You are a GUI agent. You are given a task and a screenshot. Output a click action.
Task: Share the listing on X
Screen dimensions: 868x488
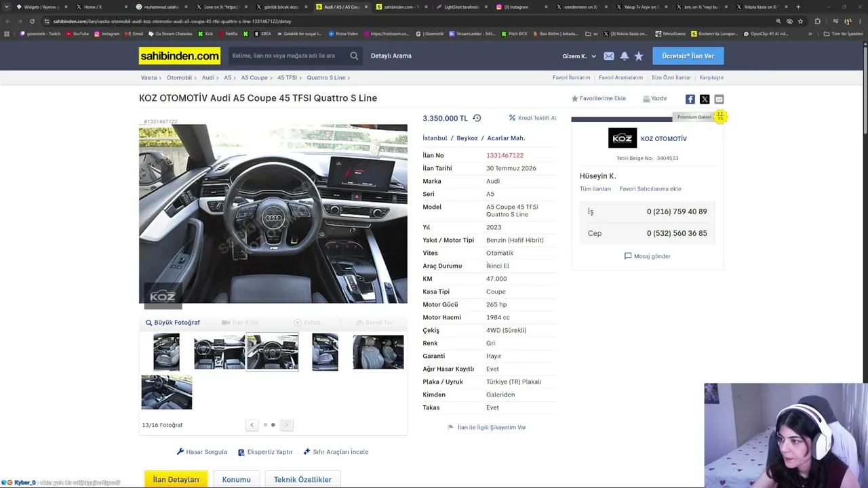[705, 99]
